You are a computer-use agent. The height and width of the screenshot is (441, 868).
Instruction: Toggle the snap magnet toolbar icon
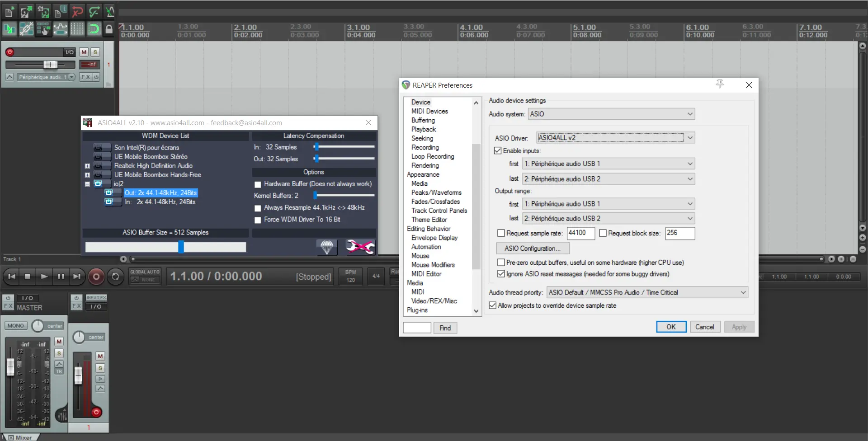click(x=94, y=29)
